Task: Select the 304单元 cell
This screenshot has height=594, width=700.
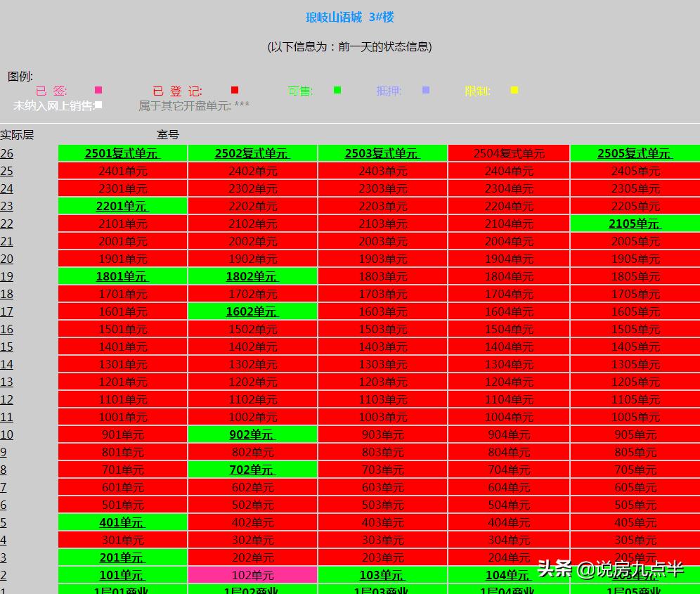Action: [509, 540]
